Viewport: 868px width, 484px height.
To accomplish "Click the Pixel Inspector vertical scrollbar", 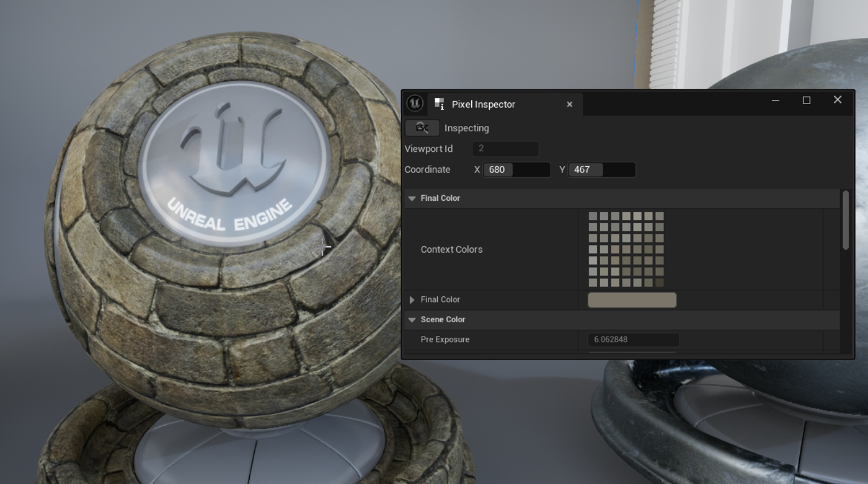I will coord(846,221).
